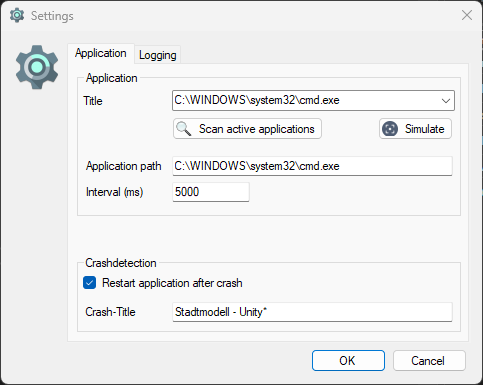Click the 'Crash-Title' field label
This screenshot has width=483, height=385.
point(110,312)
